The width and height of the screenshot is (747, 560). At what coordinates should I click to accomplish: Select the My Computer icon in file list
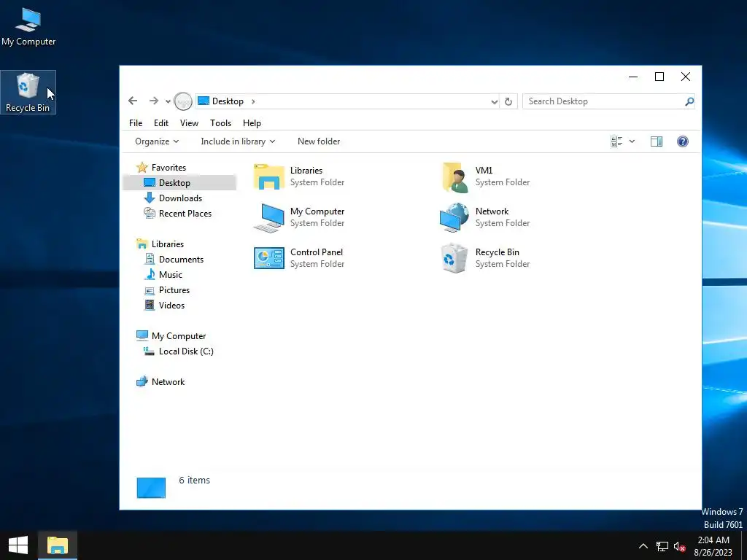(268, 217)
